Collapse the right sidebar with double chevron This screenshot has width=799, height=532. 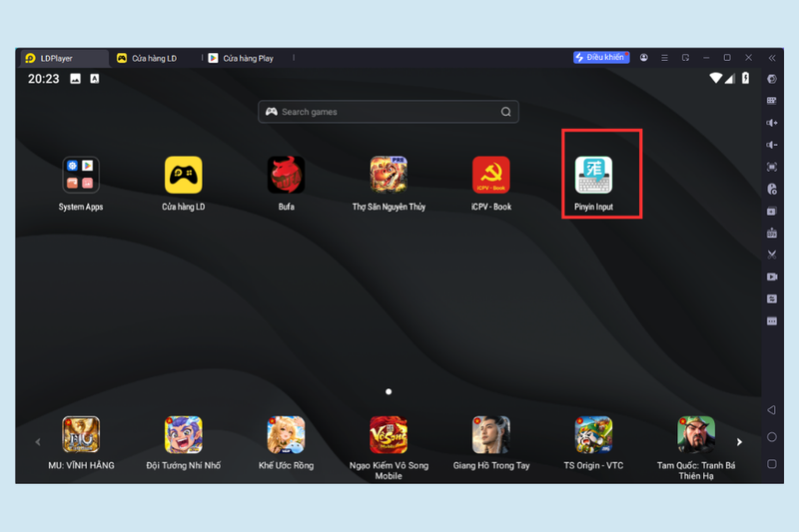pos(772,58)
